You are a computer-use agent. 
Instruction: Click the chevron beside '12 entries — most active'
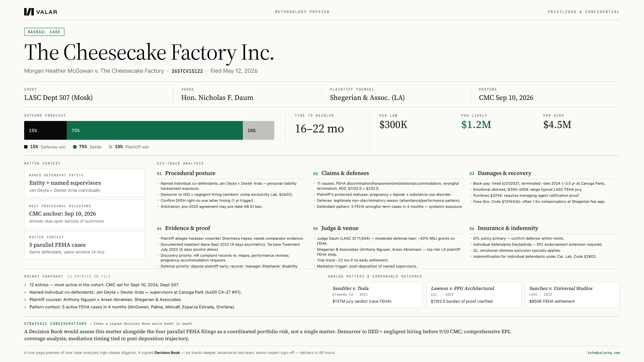(25, 285)
